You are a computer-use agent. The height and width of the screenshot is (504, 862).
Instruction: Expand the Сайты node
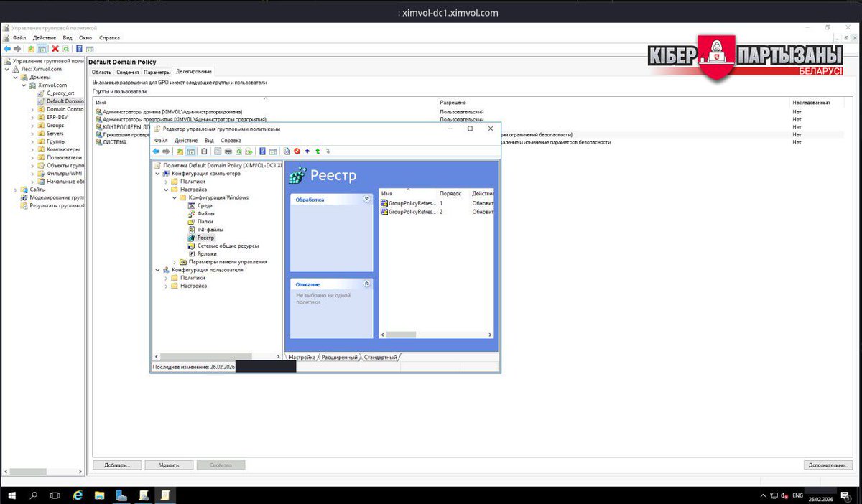click(15, 190)
